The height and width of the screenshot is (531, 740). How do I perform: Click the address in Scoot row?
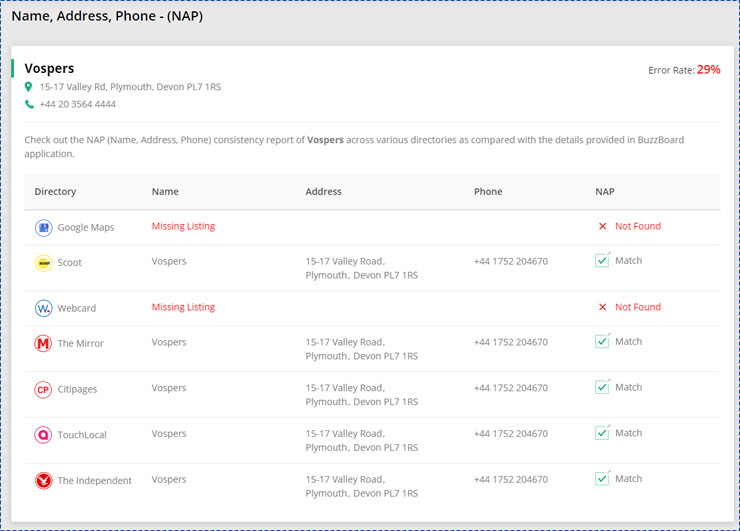point(362,268)
